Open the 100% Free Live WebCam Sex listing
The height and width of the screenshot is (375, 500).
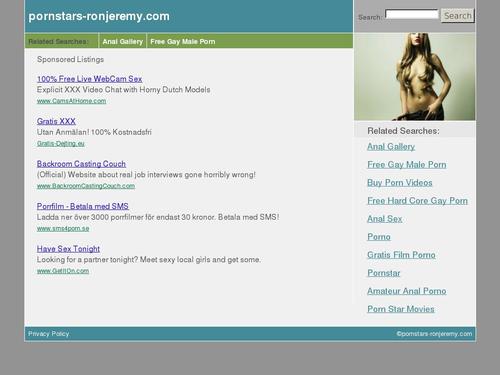point(89,79)
